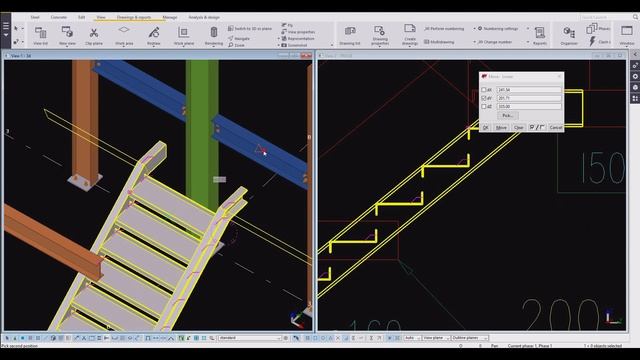Image resolution: width=640 pixels, height=360 pixels.
Task: Expand the dropdown arrow beside Numbering settings
Action: pos(527,29)
